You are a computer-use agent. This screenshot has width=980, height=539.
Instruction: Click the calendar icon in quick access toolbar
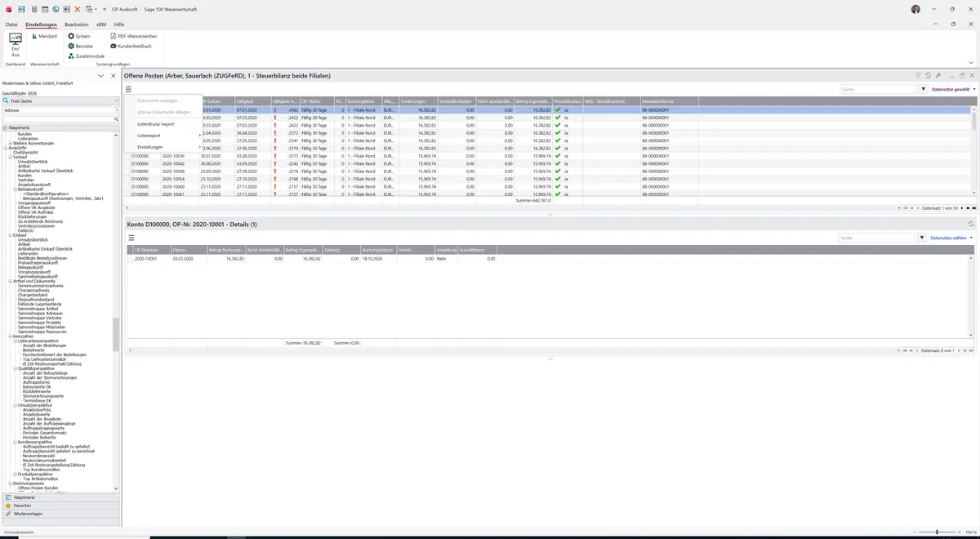[45, 9]
